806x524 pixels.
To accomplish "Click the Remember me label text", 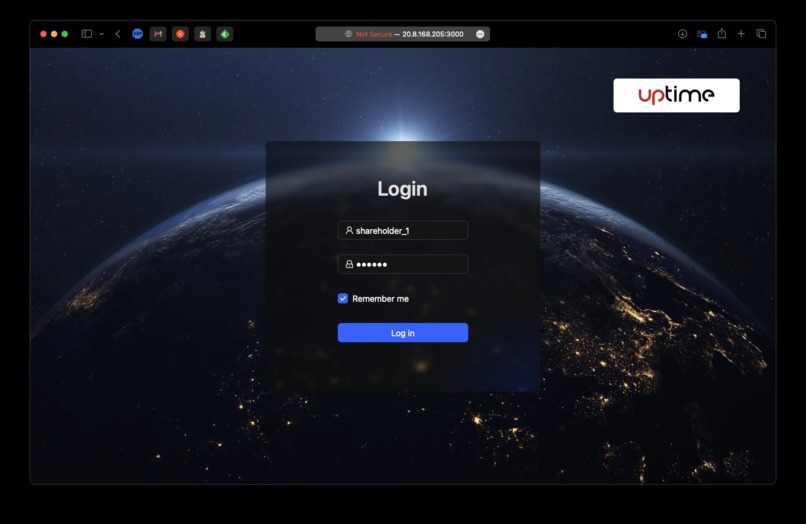I will (380, 299).
